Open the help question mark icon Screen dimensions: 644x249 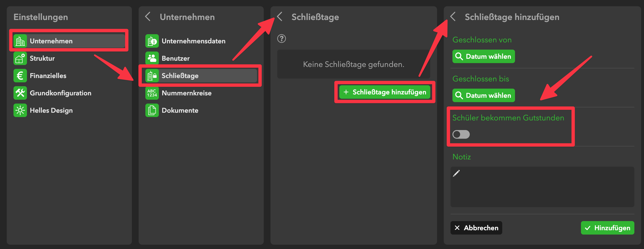tap(282, 39)
